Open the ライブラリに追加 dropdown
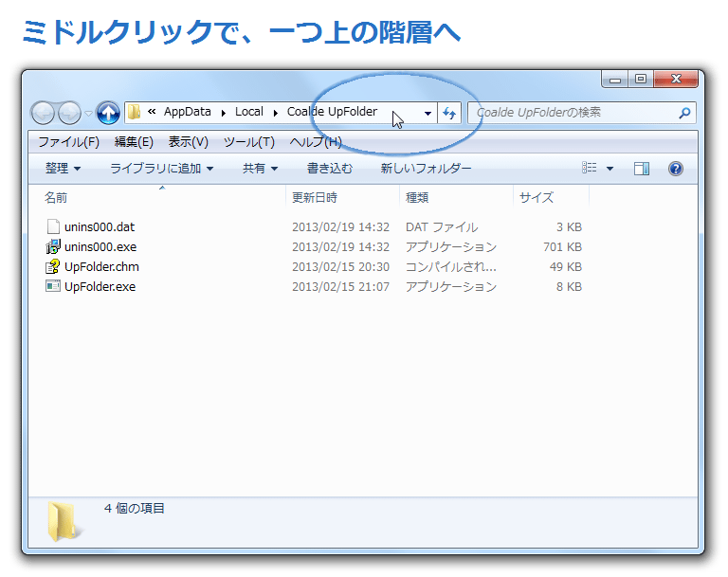Viewport: 728px width, 577px height. click(x=161, y=169)
